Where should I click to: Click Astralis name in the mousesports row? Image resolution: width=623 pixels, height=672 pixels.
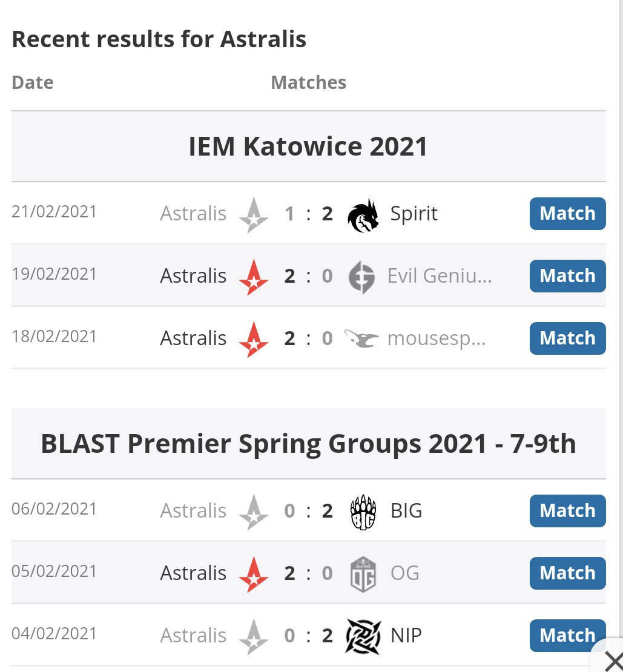pos(193,338)
